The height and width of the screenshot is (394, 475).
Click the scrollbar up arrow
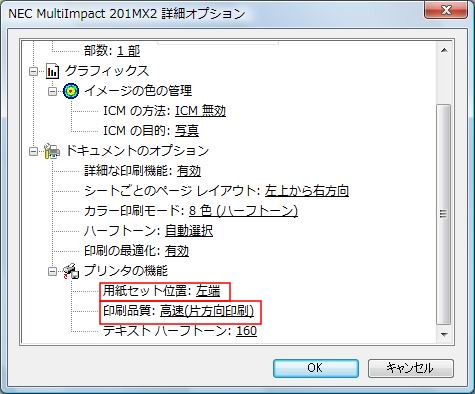(444, 50)
